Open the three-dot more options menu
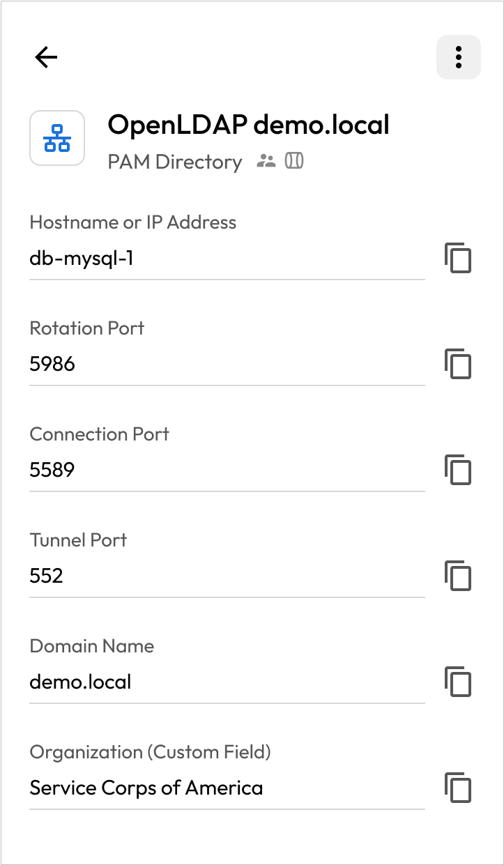The width and height of the screenshot is (504, 865). (458, 57)
